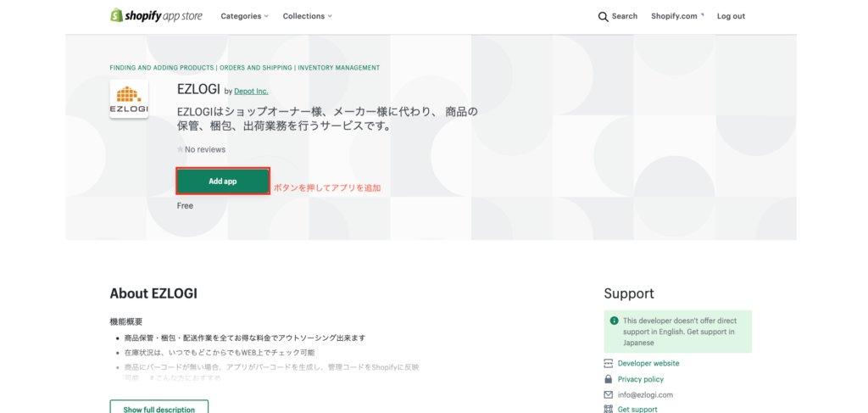The width and height of the screenshot is (868, 413).
Task: Click the Get support icon
Action: [x=608, y=409]
